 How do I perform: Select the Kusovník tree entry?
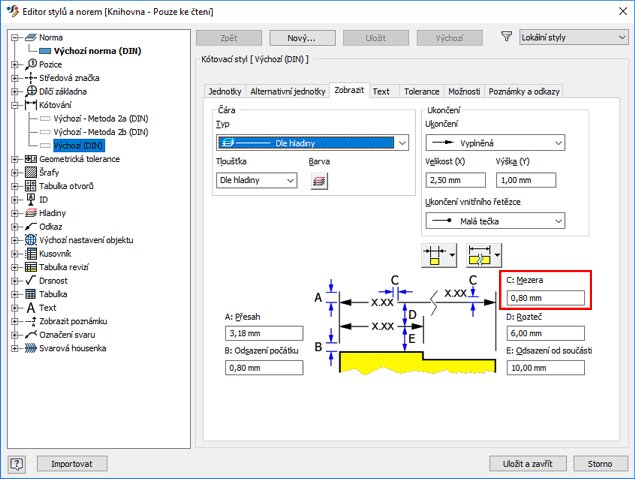[58, 254]
